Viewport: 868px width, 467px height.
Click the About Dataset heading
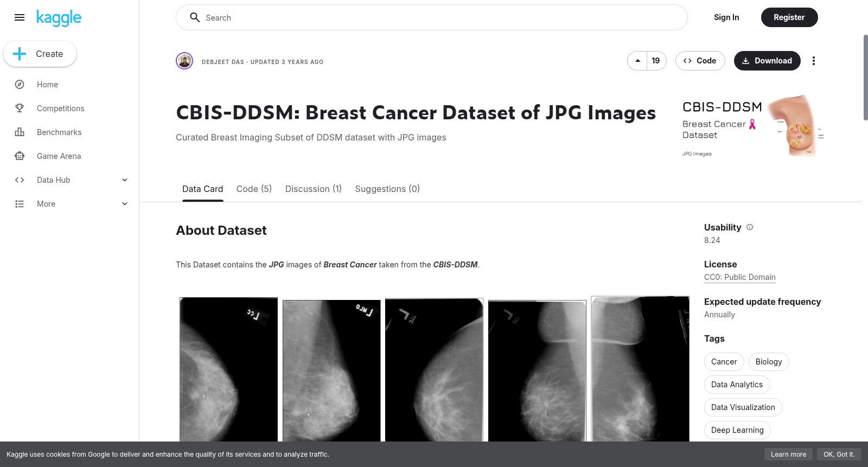[221, 231]
